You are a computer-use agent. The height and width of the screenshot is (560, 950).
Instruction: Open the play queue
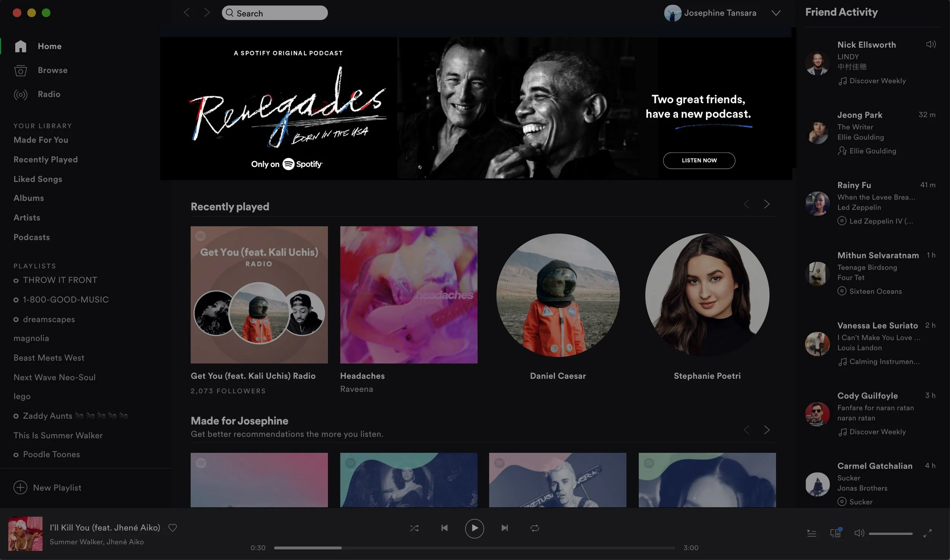tap(812, 533)
